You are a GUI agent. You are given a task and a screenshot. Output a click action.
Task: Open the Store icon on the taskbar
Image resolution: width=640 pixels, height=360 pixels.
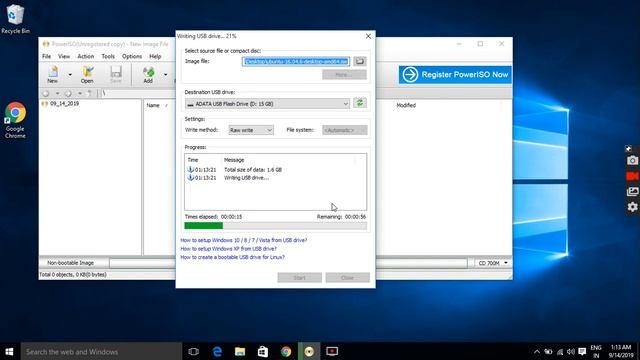pos(263,351)
